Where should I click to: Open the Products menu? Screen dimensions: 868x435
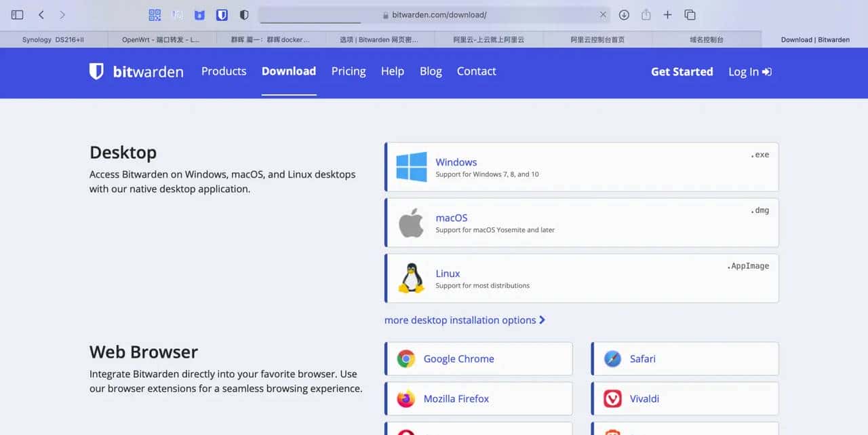pos(224,71)
